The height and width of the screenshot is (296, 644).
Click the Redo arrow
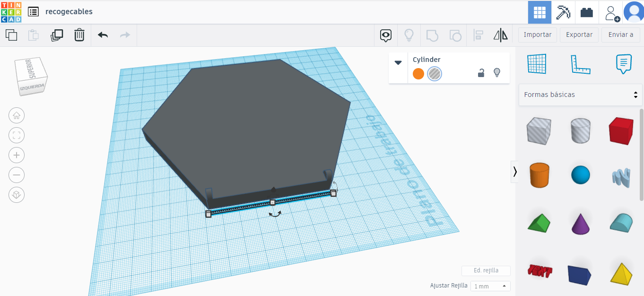point(125,35)
